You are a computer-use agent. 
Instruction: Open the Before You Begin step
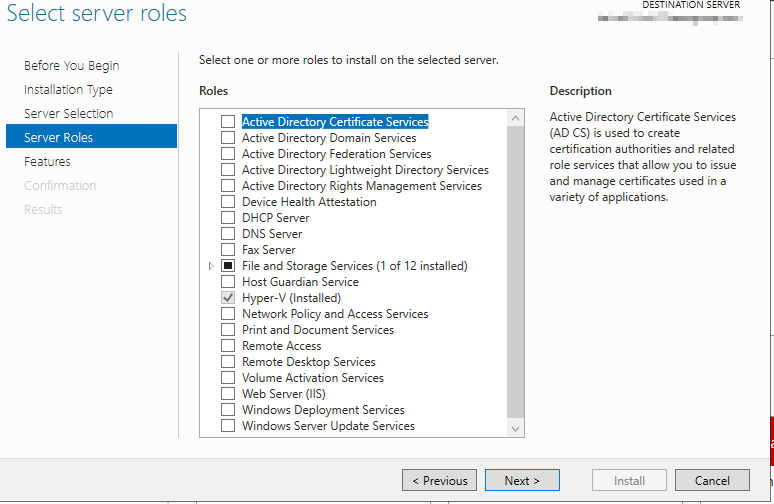pyautogui.click(x=72, y=66)
